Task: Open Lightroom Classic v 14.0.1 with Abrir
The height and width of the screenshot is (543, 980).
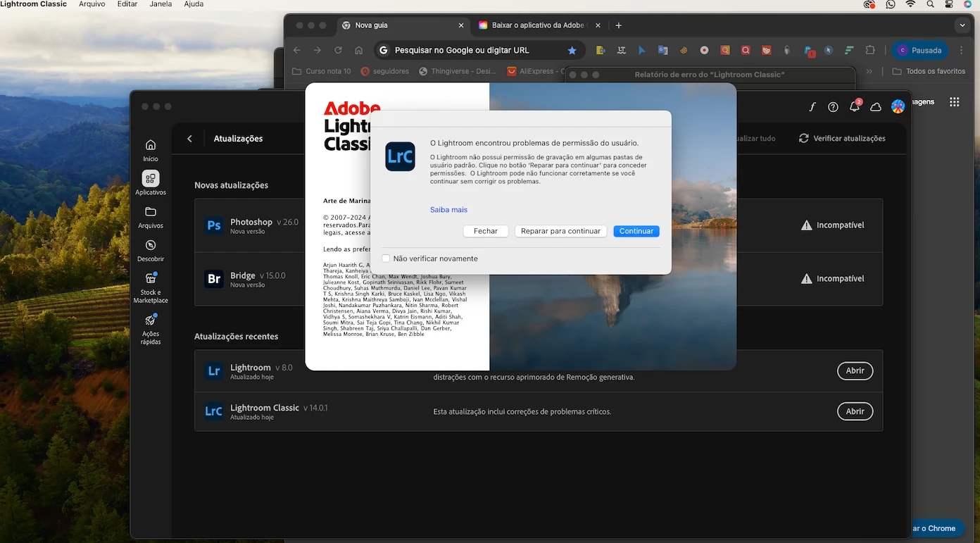Action: tap(855, 411)
